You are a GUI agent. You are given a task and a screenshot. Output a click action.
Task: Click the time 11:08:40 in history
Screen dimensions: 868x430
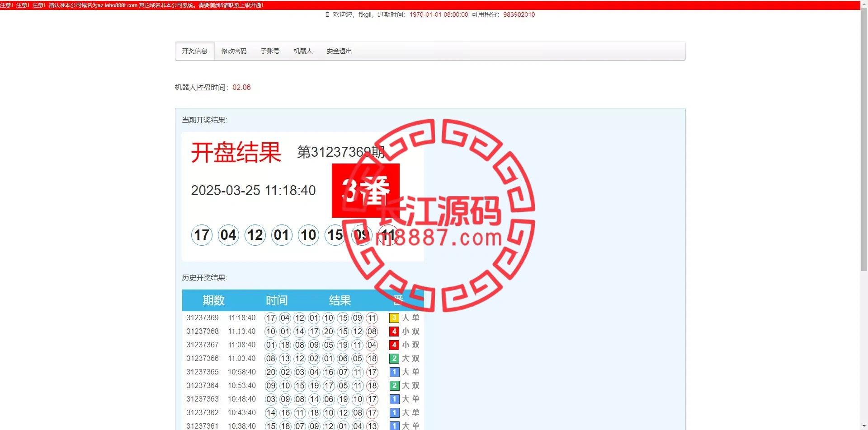242,345
